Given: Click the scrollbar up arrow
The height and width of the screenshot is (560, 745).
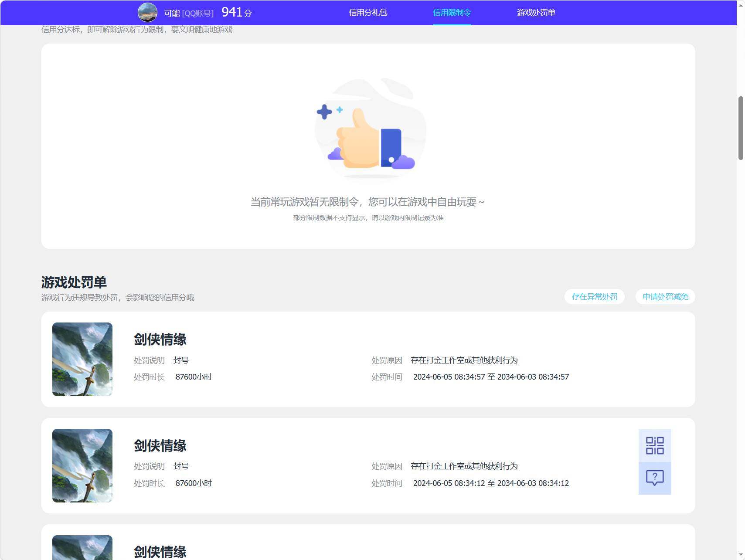Looking at the screenshot, I should [x=741, y=4].
